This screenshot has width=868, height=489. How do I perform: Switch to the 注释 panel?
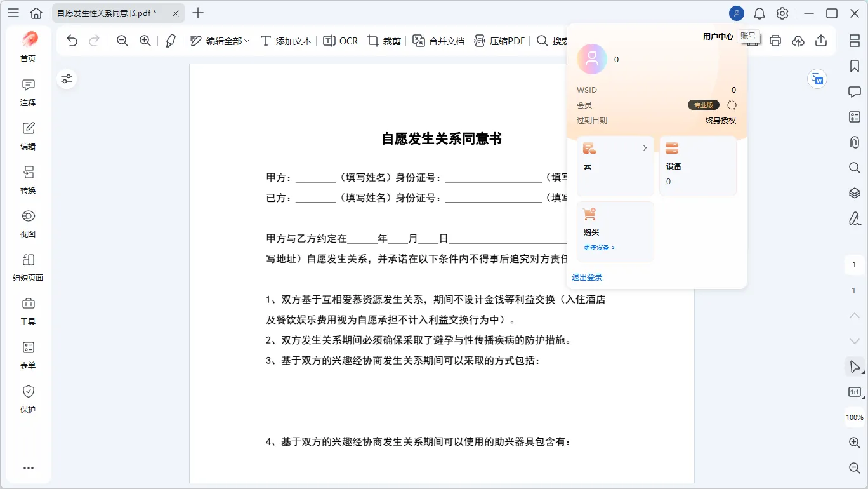coord(28,92)
